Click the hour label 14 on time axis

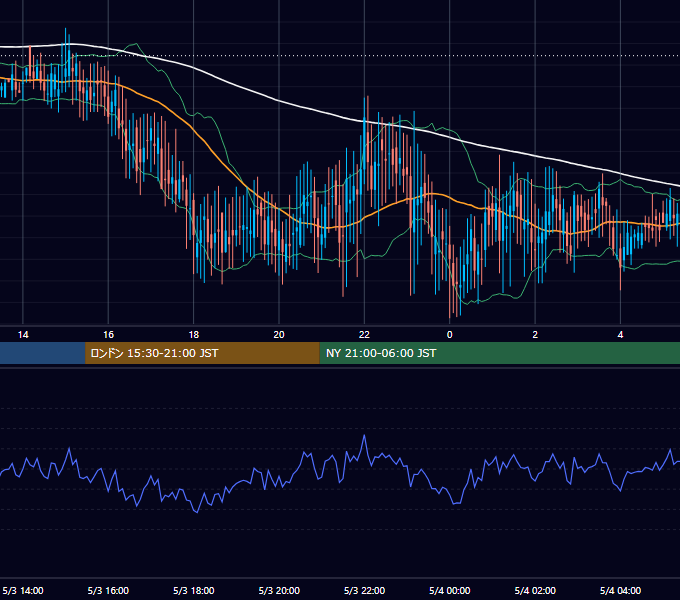coord(23,335)
